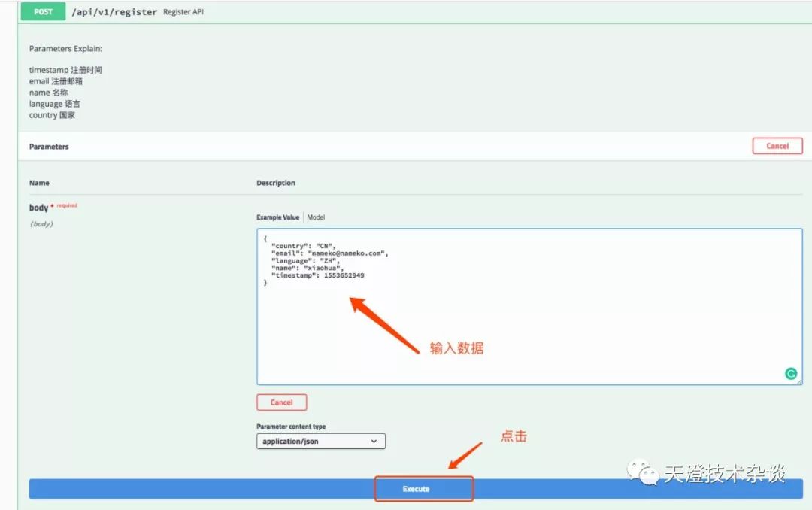The height and width of the screenshot is (510, 812).
Task: Click the Cancel button under the body textarea
Action: pos(282,402)
